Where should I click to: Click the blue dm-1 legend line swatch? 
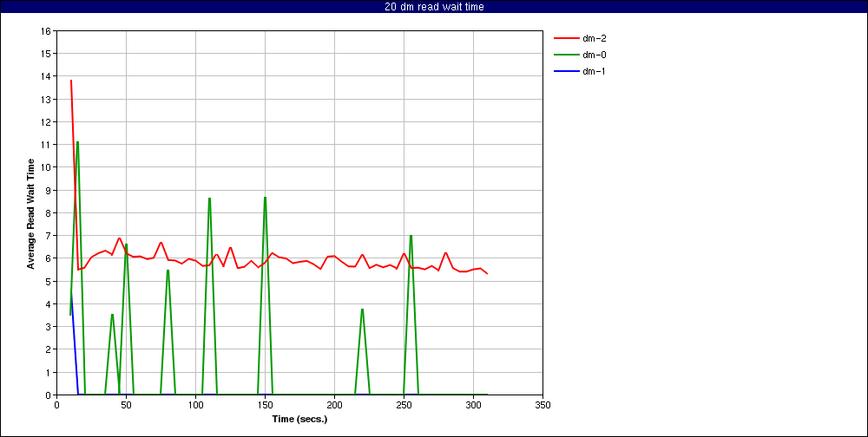coord(565,72)
